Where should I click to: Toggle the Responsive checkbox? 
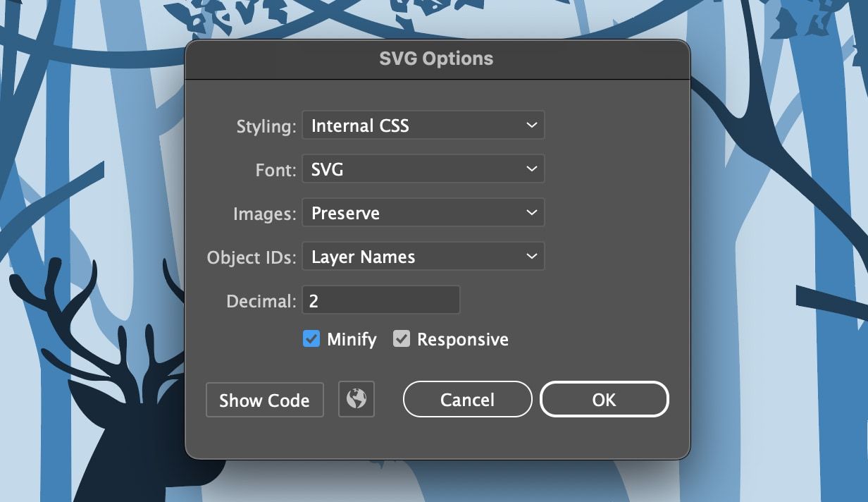point(402,339)
